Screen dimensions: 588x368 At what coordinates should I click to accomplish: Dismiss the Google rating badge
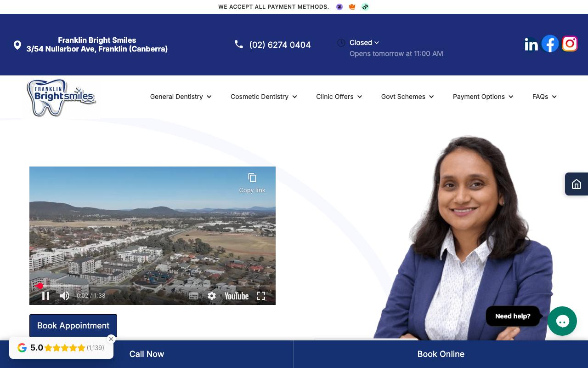pos(111,339)
